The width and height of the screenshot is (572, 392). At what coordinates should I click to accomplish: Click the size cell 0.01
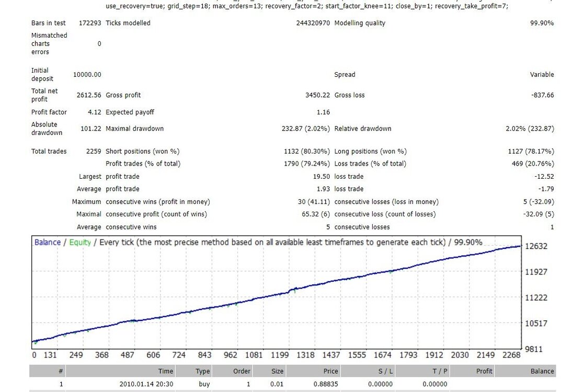pos(277,384)
